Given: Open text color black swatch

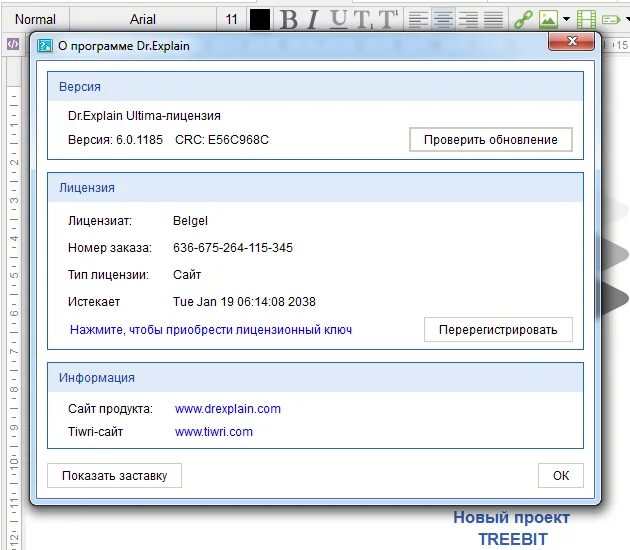Looking at the screenshot, I should pyautogui.click(x=260, y=19).
